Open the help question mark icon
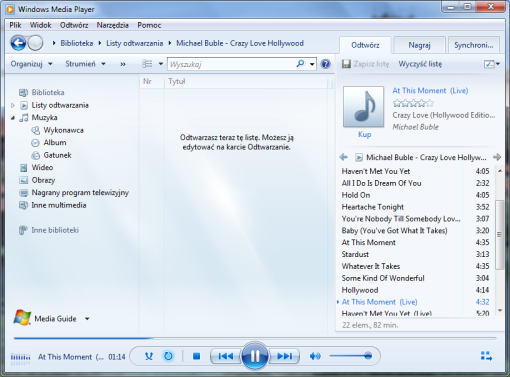This screenshot has width=510, height=377. (x=325, y=64)
